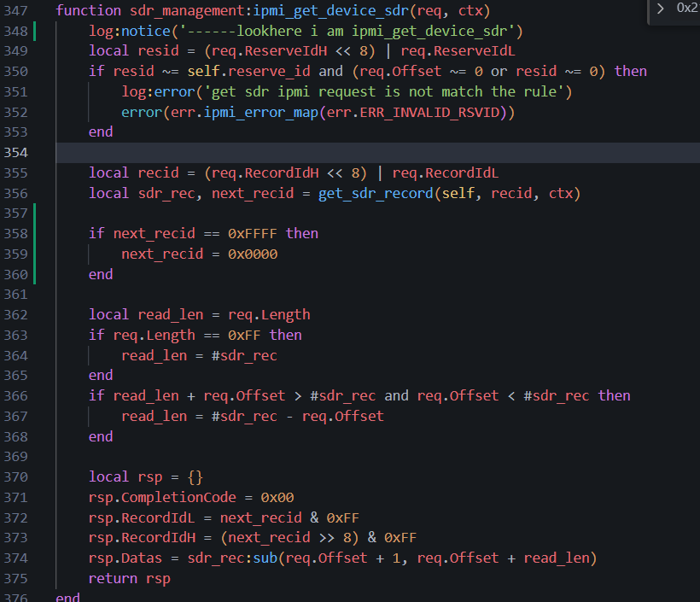Click the 0xFFFF value on line 358
The width and height of the screenshot is (700, 602).
pyautogui.click(x=254, y=233)
